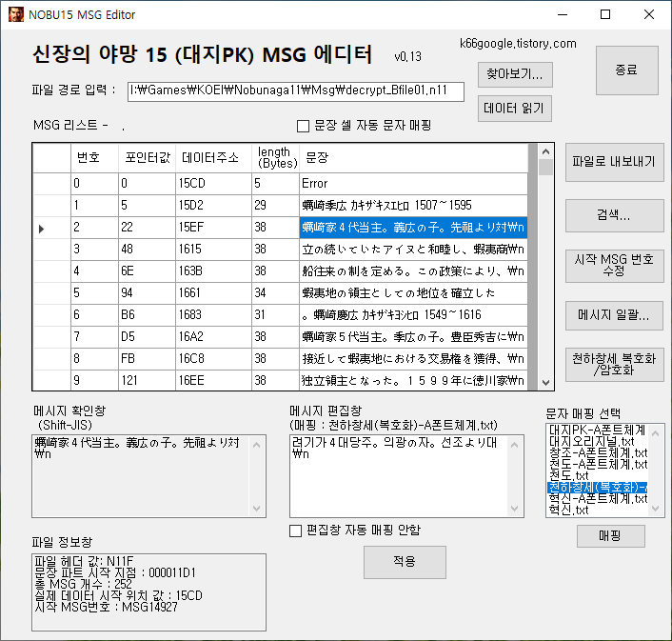Screen dimensions: 672x641
Task: Click the 파일로 내보내기 export button
Action: point(614,162)
